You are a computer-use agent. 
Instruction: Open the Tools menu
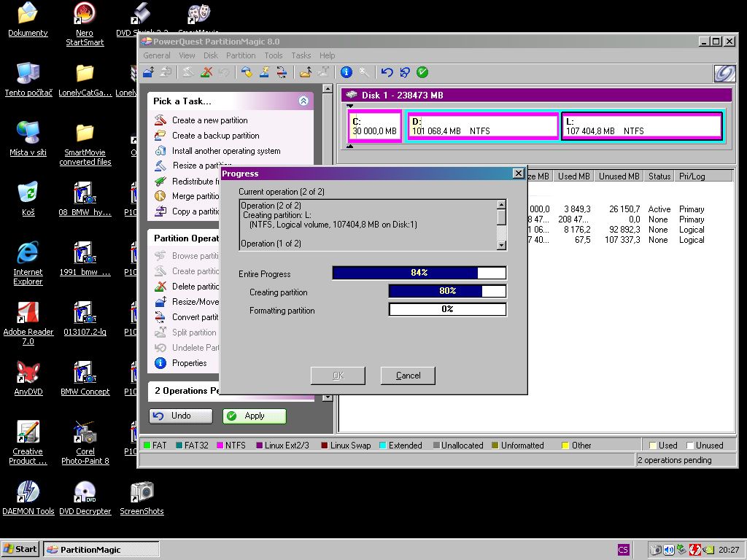point(274,55)
